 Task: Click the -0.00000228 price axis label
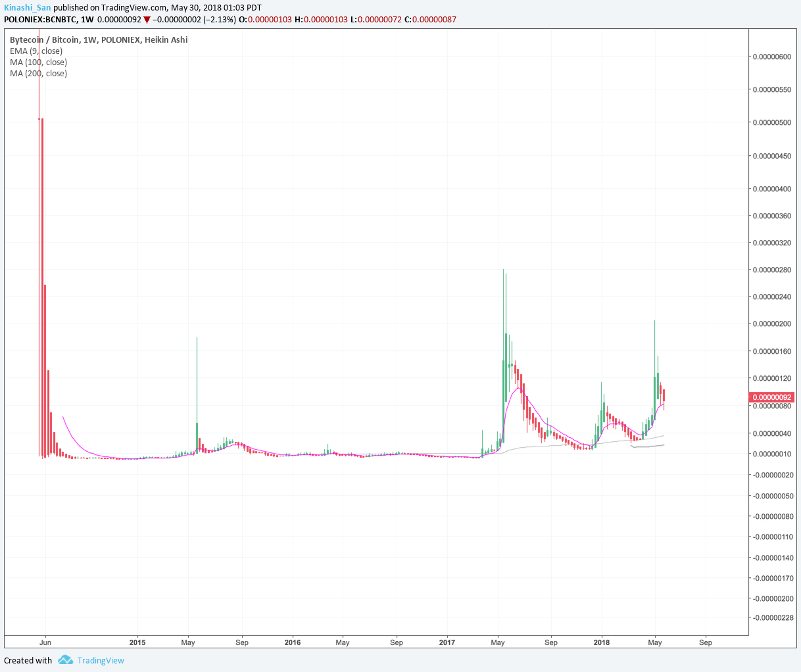point(773,617)
